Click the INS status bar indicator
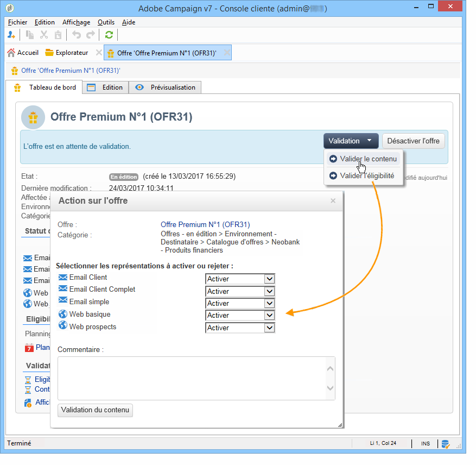The height and width of the screenshot is (465, 476). point(426,444)
